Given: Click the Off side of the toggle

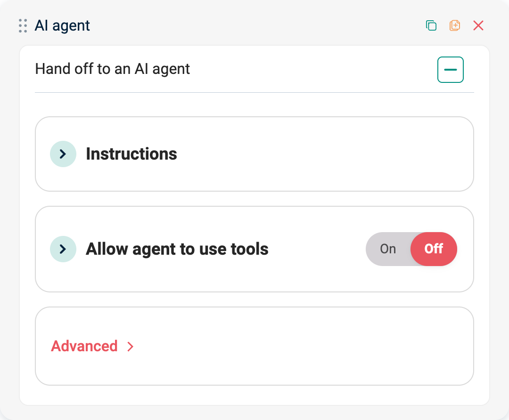Looking at the screenshot, I should click(x=433, y=249).
